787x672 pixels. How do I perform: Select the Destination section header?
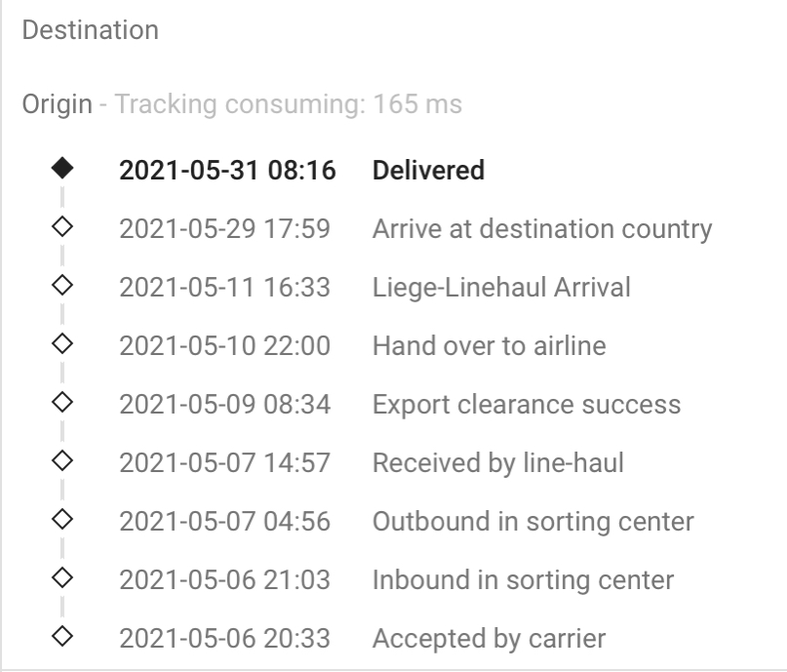pyautogui.click(x=90, y=30)
